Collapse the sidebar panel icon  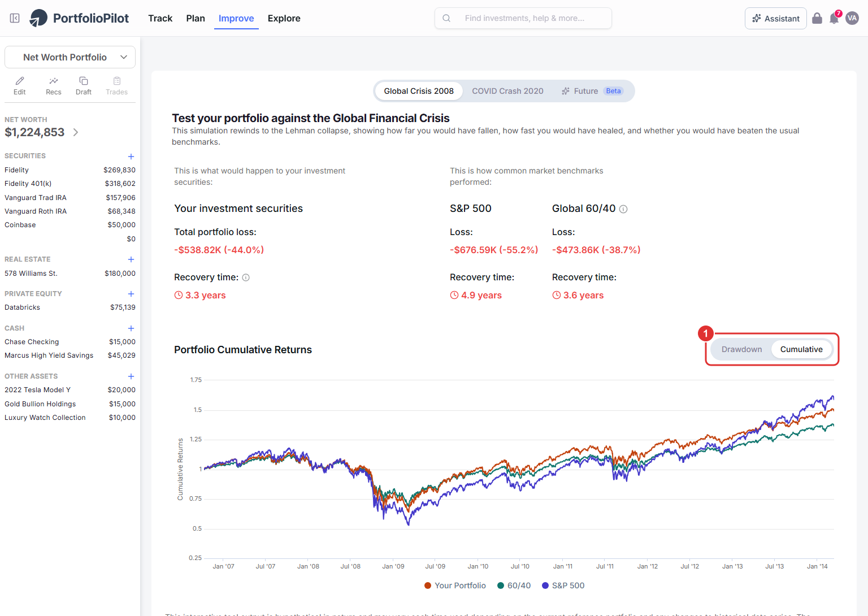point(15,18)
